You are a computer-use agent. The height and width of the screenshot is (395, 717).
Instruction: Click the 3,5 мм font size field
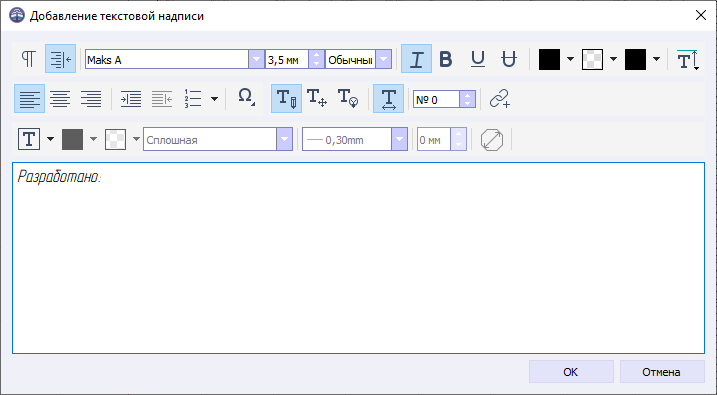(287, 59)
